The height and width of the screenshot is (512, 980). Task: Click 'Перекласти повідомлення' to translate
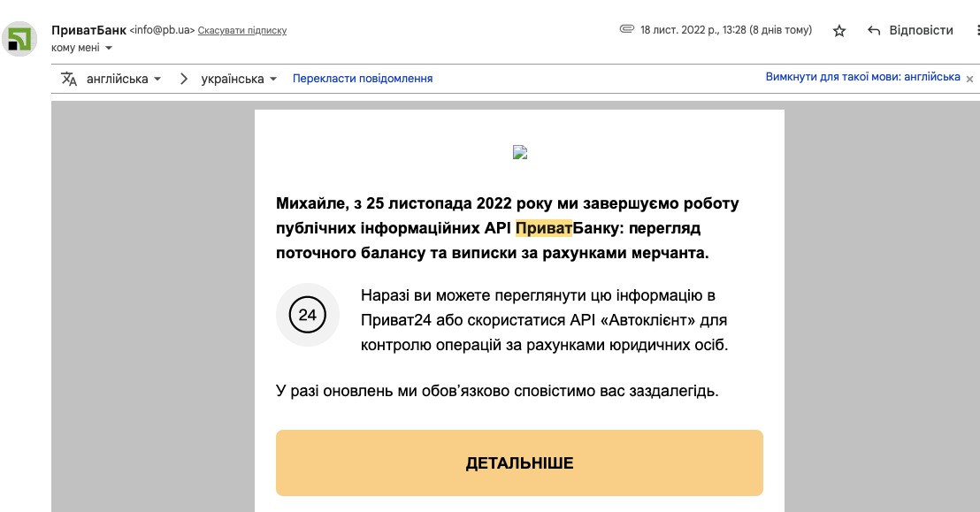pyautogui.click(x=363, y=79)
